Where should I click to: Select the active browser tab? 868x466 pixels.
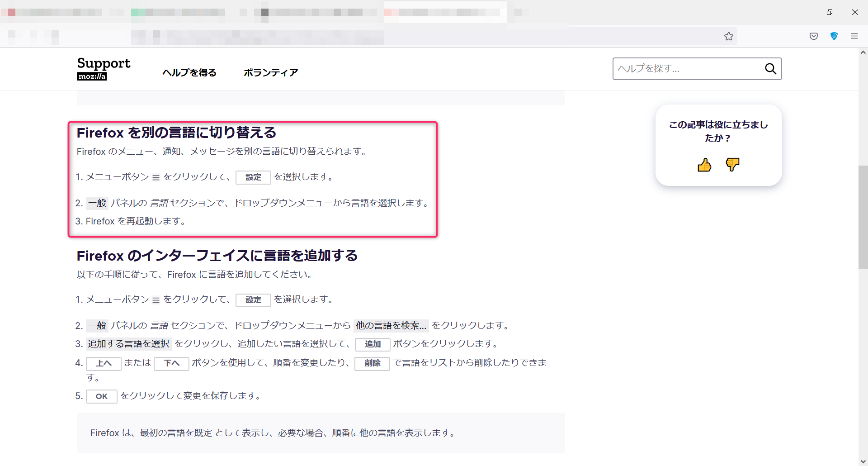click(445, 12)
